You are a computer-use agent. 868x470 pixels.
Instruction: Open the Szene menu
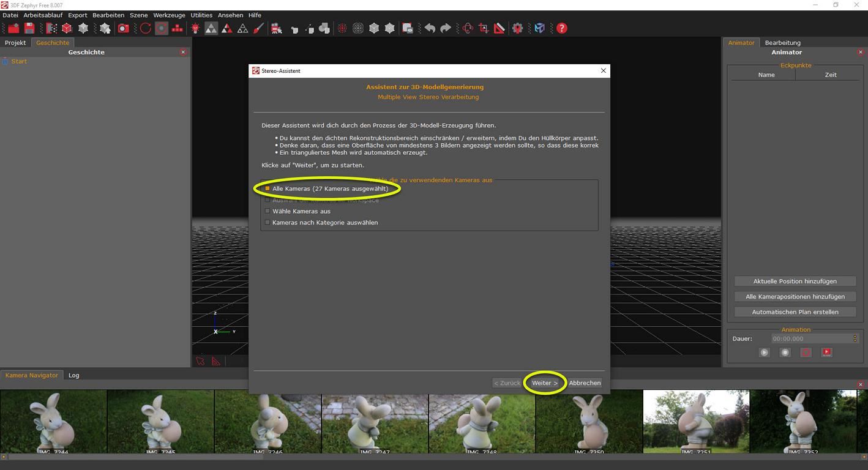coord(138,15)
